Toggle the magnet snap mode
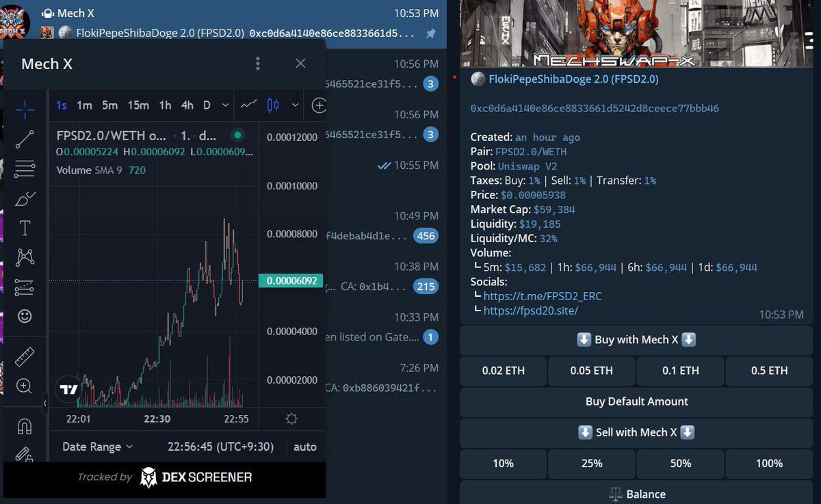Screen dimensions: 821x504 25,427
